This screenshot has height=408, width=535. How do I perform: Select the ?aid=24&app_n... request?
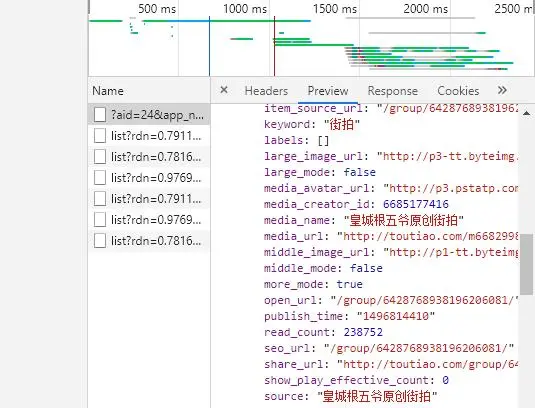pos(149,115)
